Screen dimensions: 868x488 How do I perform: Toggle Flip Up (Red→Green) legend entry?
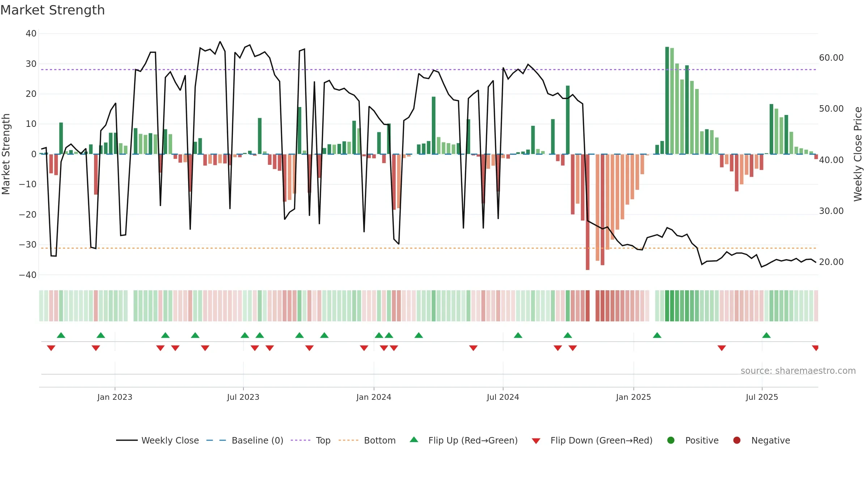(464, 440)
